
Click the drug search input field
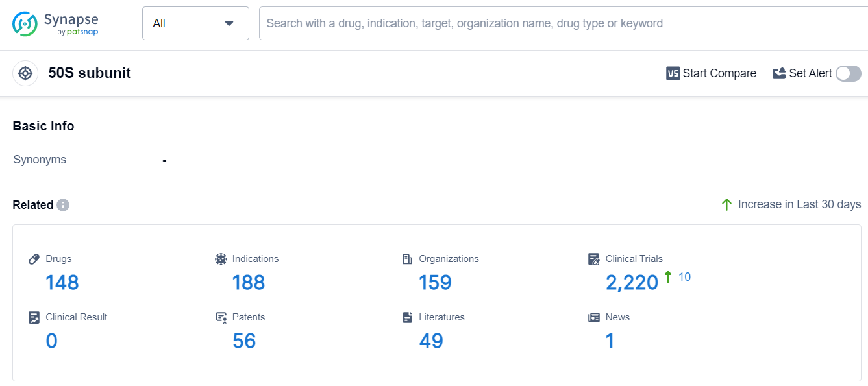(558, 23)
